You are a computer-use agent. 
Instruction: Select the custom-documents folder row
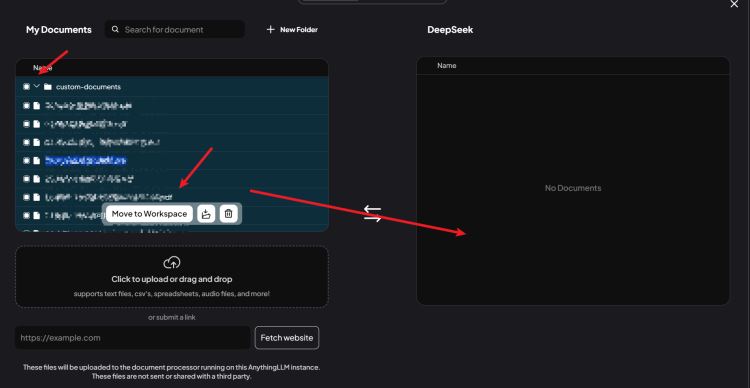click(x=172, y=87)
